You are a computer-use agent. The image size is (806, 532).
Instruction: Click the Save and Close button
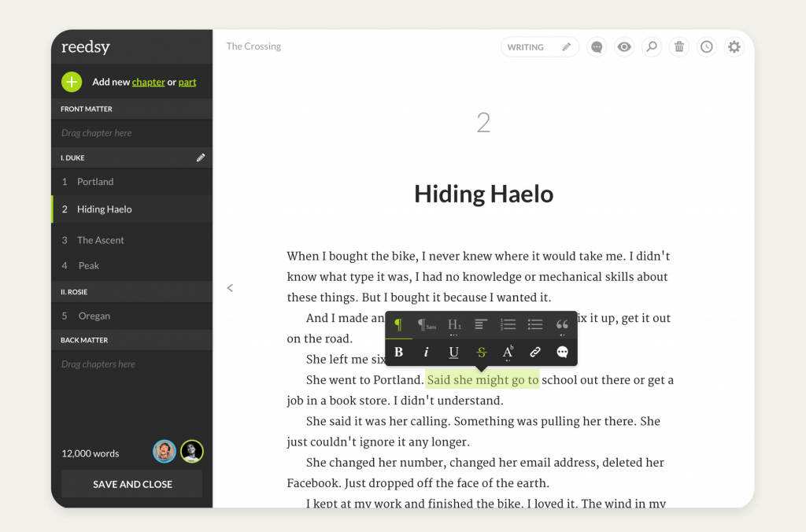[132, 484]
